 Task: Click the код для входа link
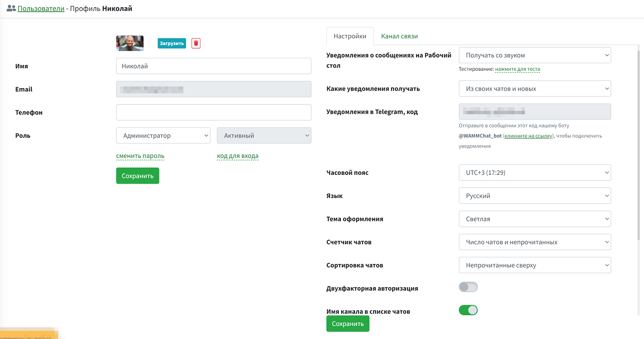pyautogui.click(x=237, y=156)
